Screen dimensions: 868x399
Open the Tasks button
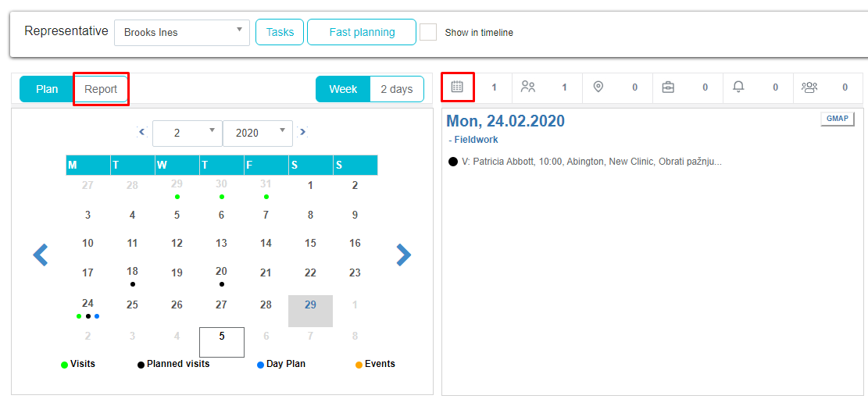[280, 32]
